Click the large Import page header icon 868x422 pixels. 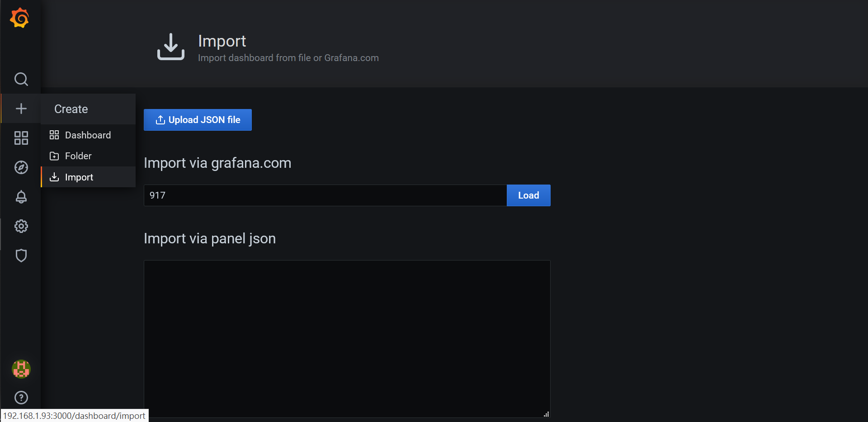170,47
